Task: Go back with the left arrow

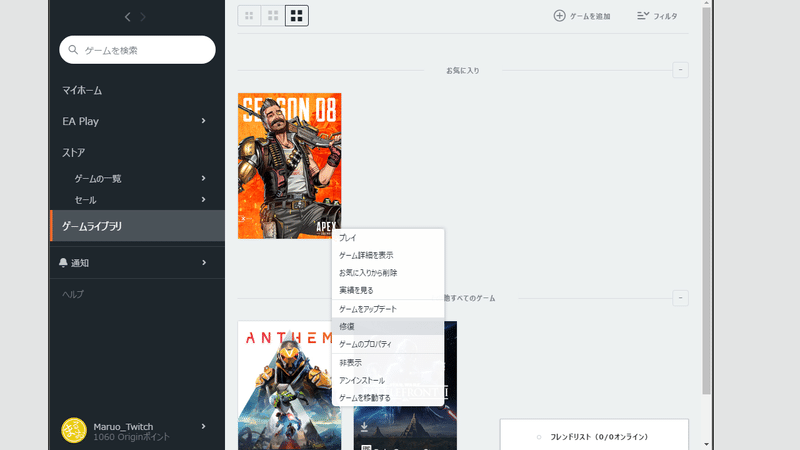Action: tap(128, 17)
